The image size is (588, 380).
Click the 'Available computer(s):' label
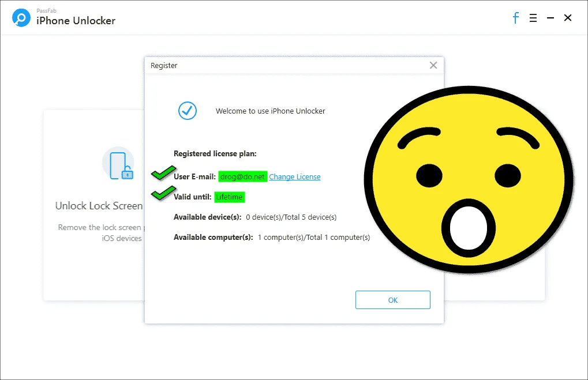[214, 237]
